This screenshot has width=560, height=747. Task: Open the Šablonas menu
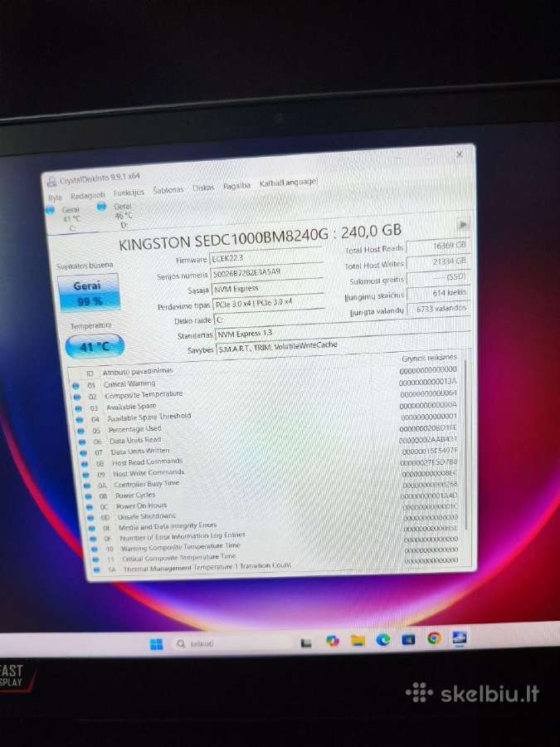tap(168, 190)
